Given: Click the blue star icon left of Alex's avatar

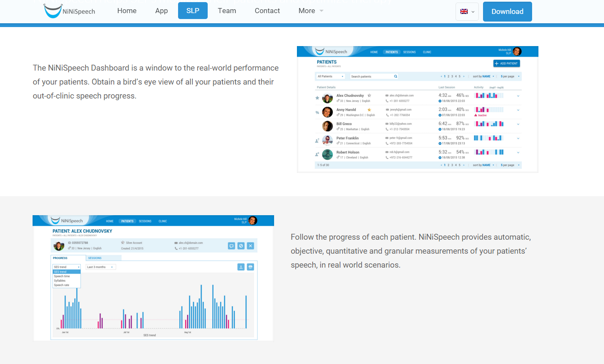Looking at the screenshot, I should (317, 98).
